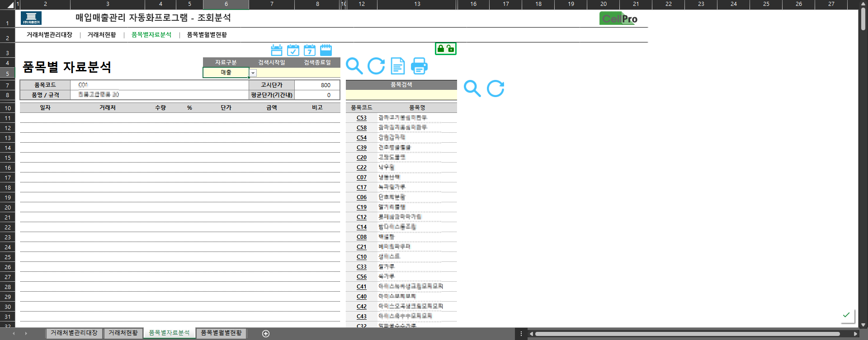868x340 pixels.
Task: Click the refresh icon next to 품목검색
Action: [495, 88]
